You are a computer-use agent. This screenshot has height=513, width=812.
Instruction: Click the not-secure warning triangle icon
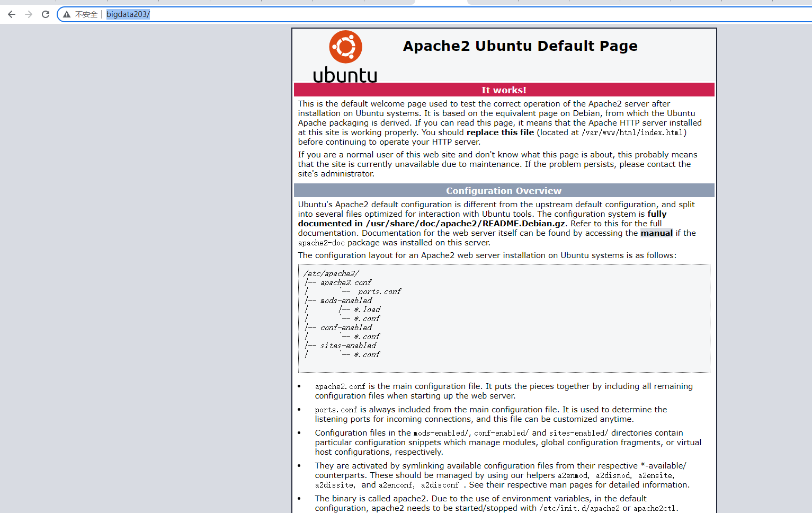[67, 14]
